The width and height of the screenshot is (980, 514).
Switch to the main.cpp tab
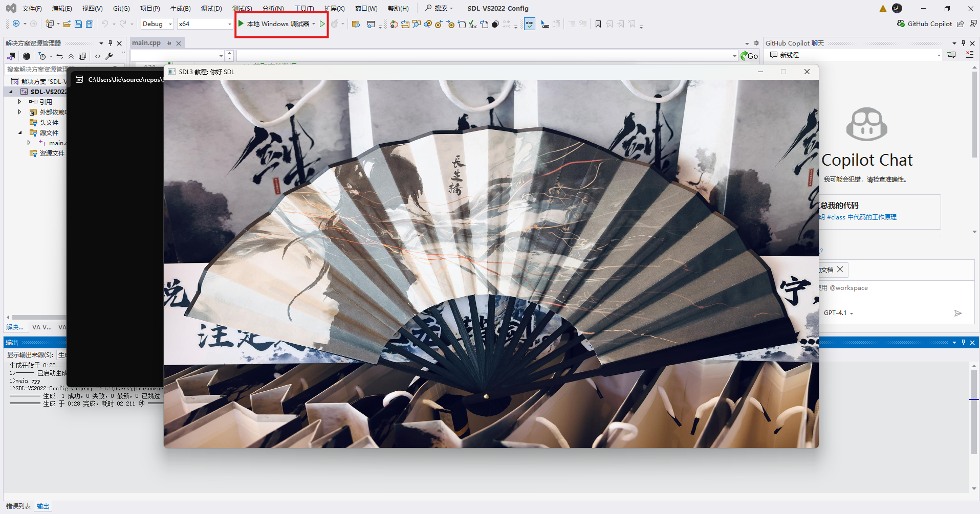click(x=146, y=43)
